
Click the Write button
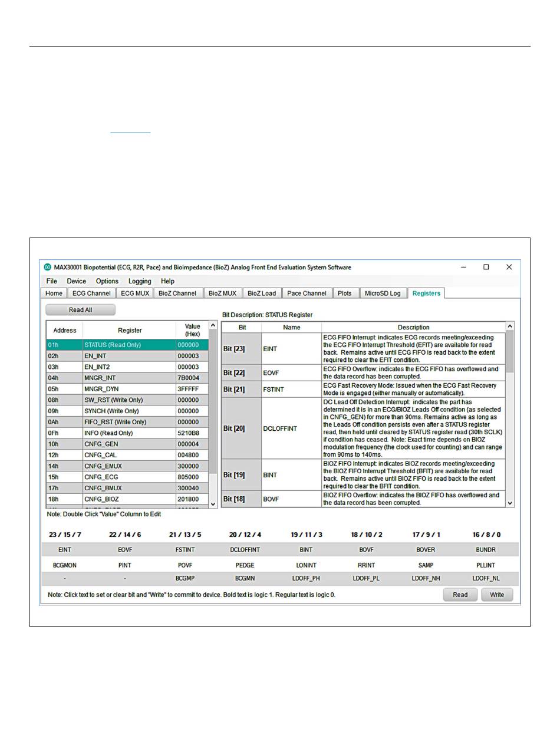point(497,595)
